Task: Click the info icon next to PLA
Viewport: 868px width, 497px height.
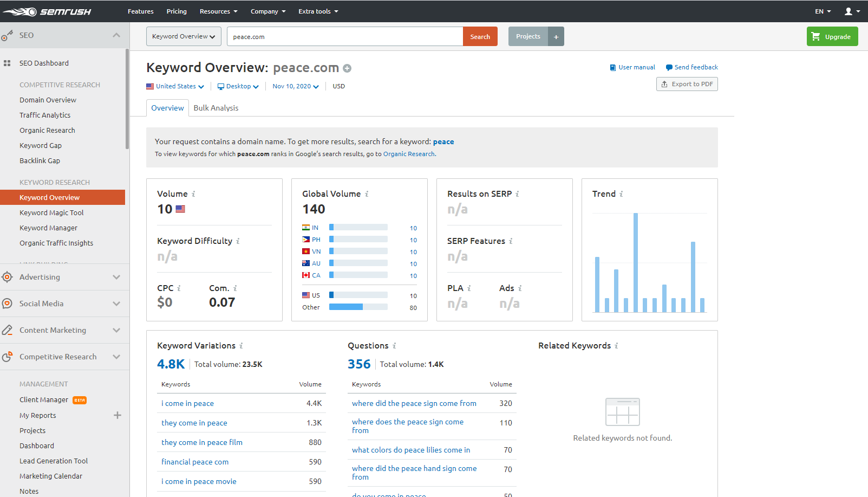Action: (469, 288)
